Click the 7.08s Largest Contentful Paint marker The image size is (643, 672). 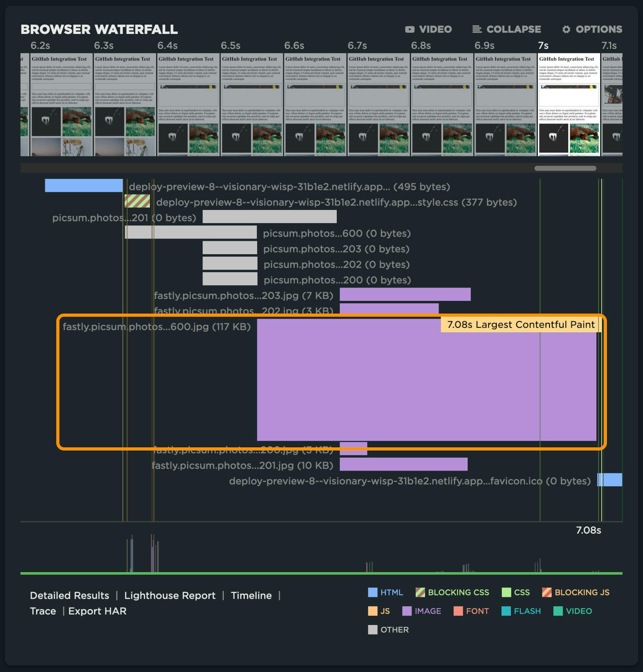(521, 325)
